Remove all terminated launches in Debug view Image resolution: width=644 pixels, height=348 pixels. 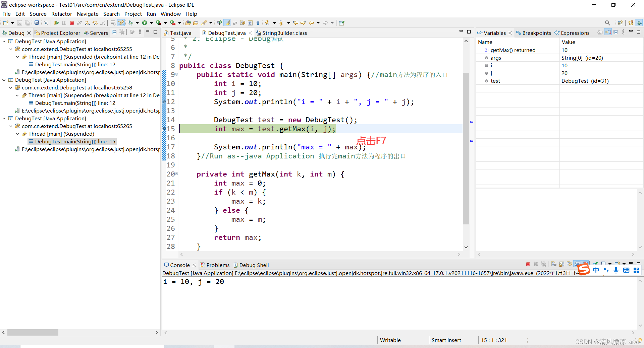pos(122,32)
